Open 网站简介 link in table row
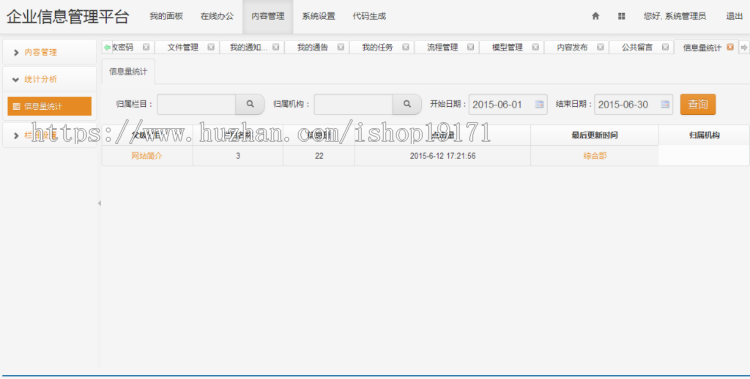This screenshot has width=750, height=379. click(147, 156)
